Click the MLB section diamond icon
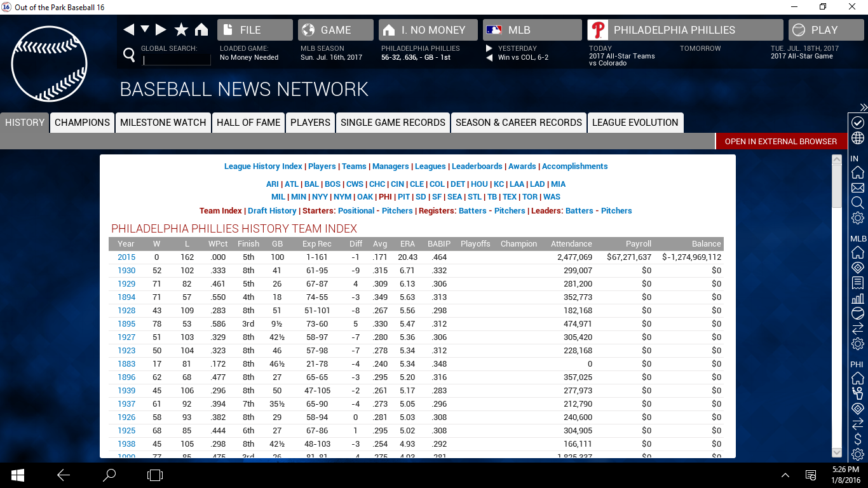868x488 pixels. (858, 268)
